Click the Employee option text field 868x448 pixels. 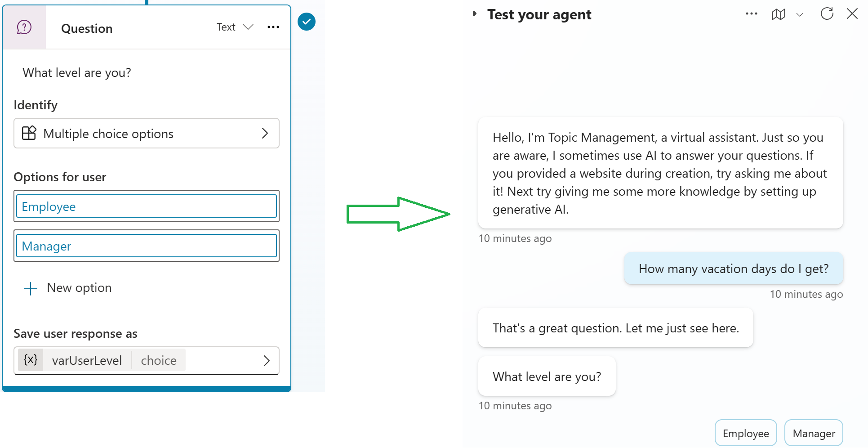(x=147, y=206)
